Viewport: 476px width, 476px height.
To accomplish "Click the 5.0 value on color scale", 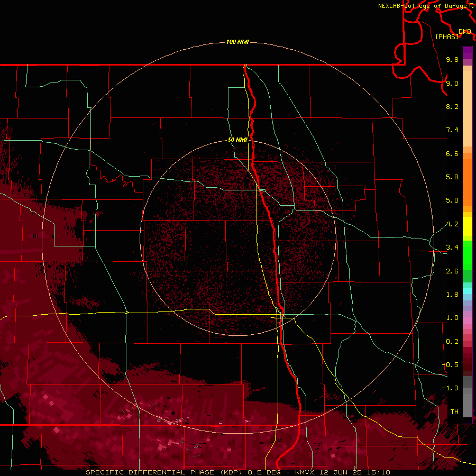I will 452,200.
